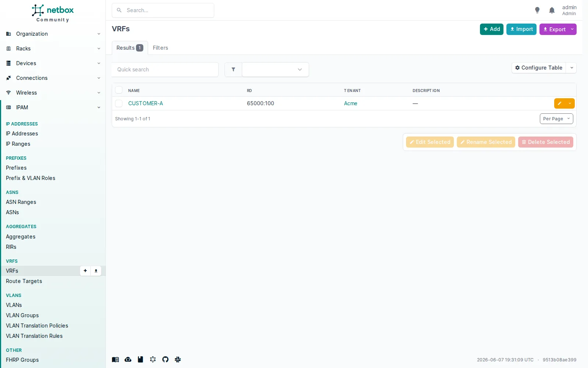
Task: Open Prefix & VLAN Roles in sidebar
Action: click(x=31, y=178)
